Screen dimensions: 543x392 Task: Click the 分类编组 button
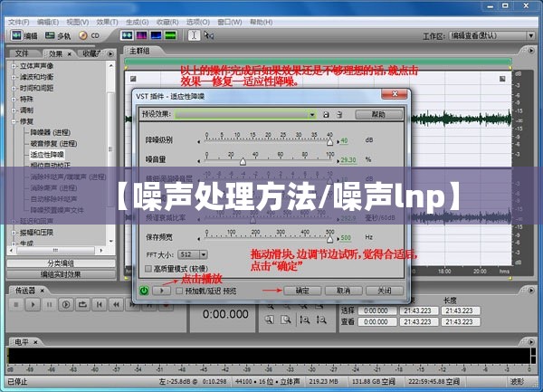point(61,263)
